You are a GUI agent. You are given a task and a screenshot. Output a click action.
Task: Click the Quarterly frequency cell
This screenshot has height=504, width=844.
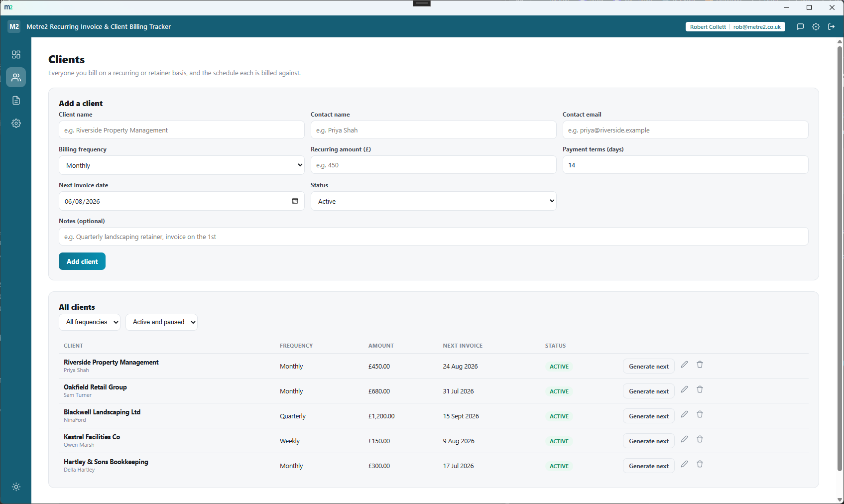pos(293,416)
